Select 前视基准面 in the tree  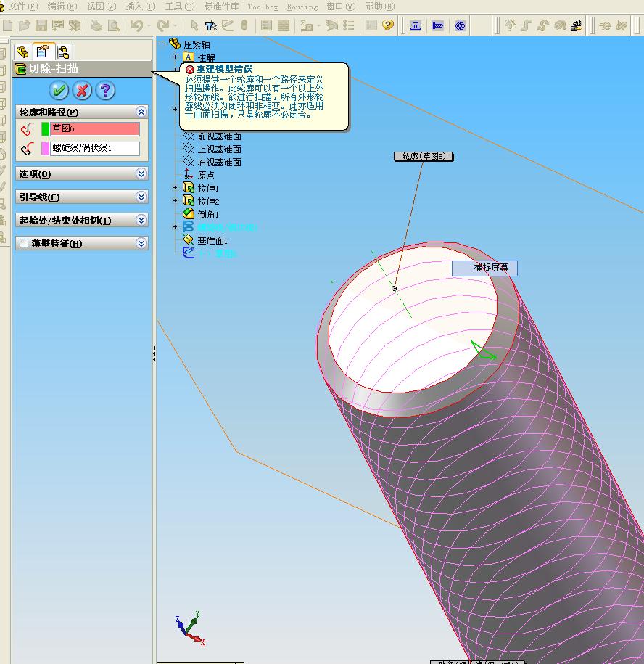pos(219,136)
